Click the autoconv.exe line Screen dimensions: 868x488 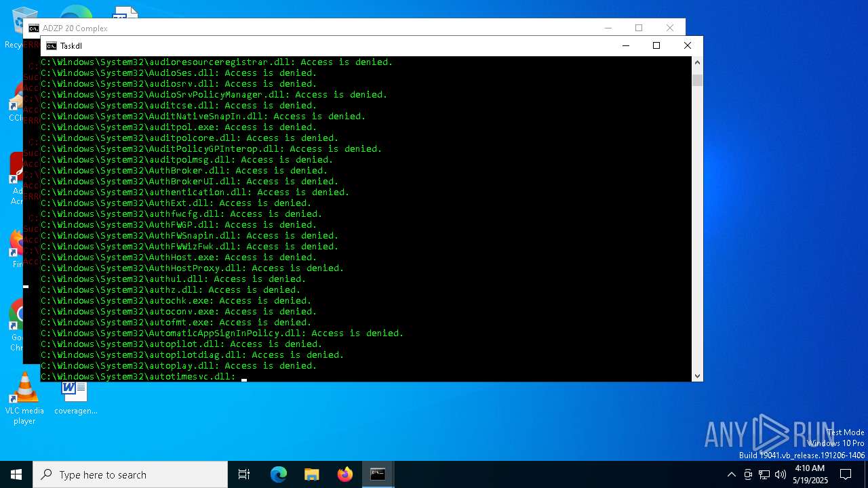(x=179, y=311)
